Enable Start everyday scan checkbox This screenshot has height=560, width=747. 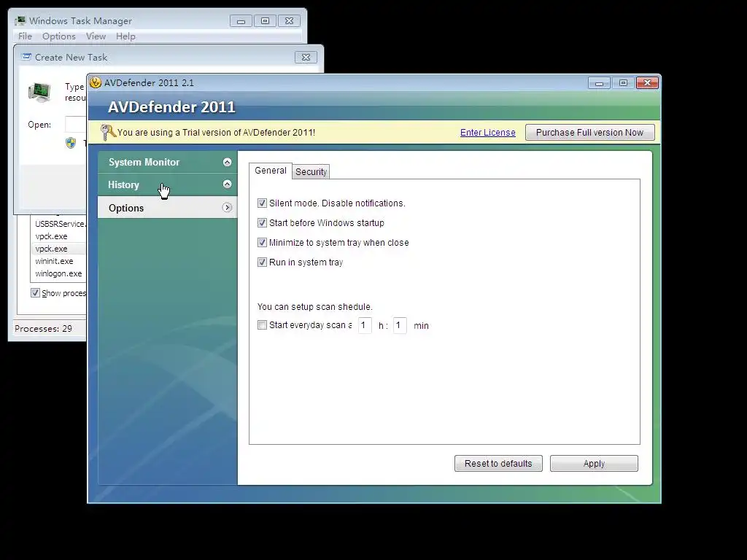point(262,325)
